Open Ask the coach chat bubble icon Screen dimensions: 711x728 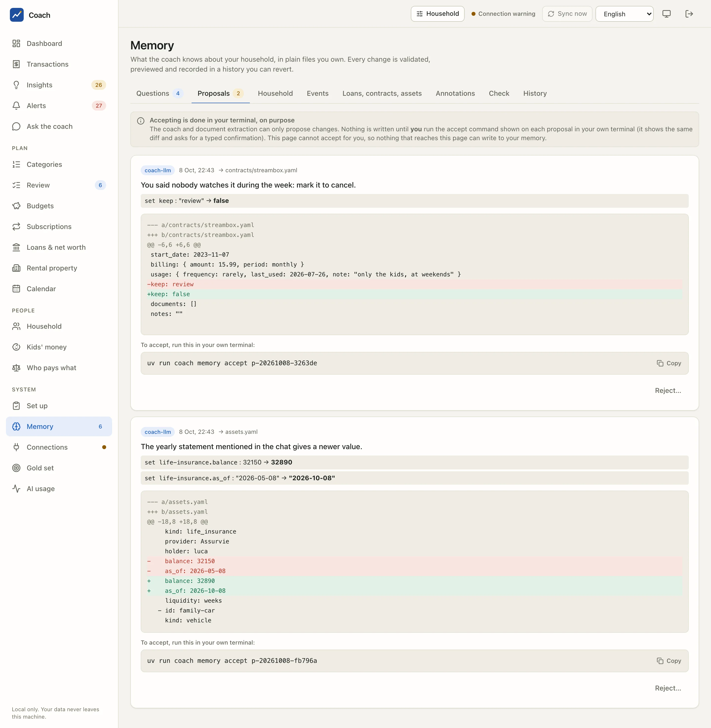click(x=16, y=126)
